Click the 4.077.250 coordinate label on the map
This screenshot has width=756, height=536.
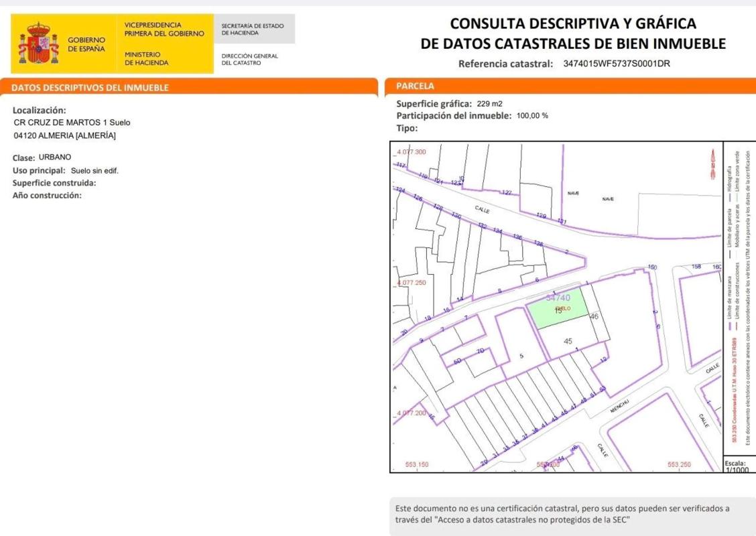point(412,283)
